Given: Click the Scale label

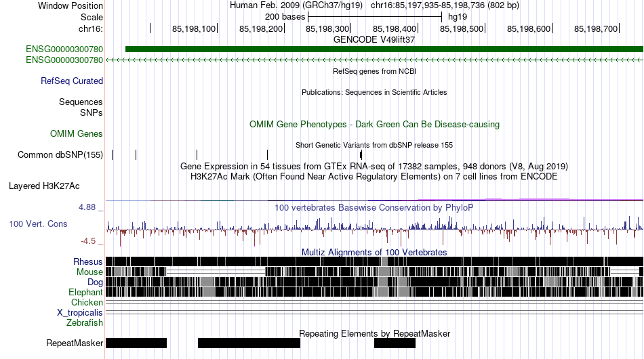Looking at the screenshot, I should (92, 17).
